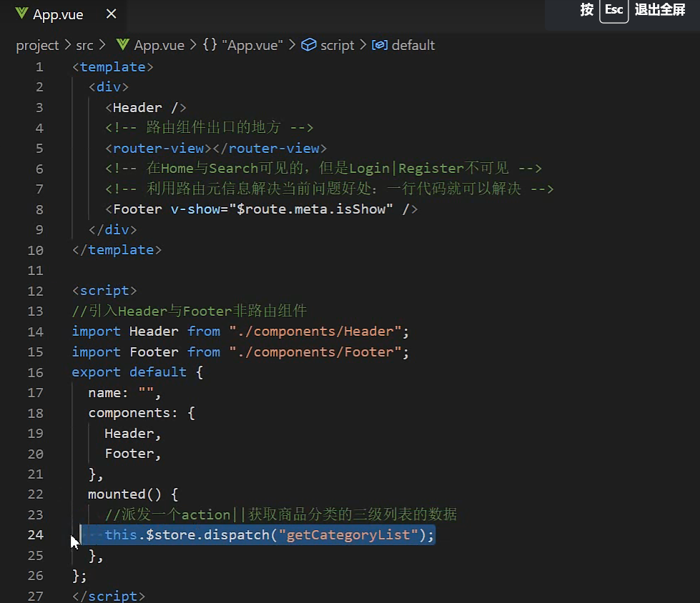
Task: Click the 退出全屏 exit fullscreen text
Action: (660, 9)
